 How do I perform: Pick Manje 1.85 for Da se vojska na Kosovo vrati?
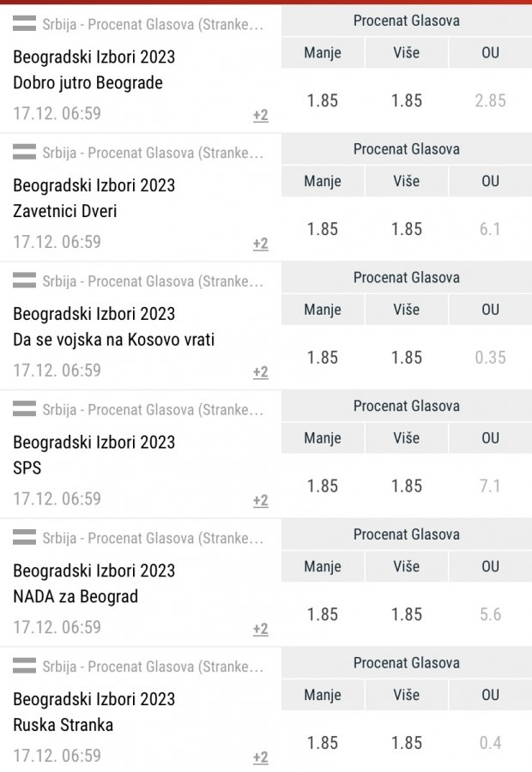click(x=323, y=358)
